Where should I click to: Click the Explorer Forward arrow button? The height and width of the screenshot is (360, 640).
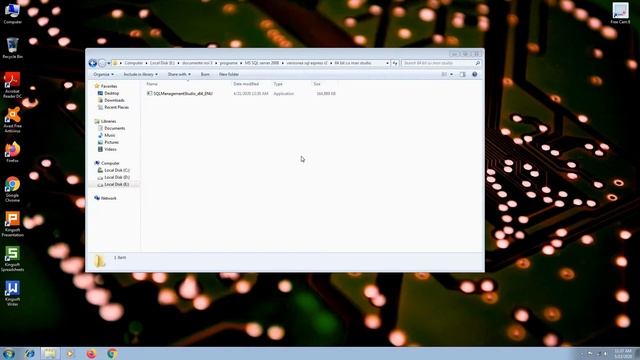click(102, 63)
